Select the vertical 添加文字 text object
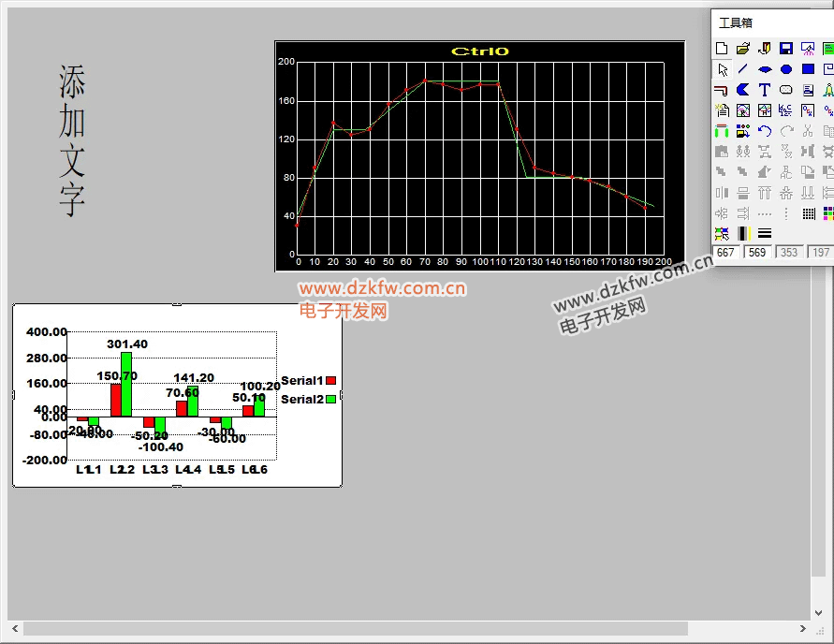Image resolution: width=834 pixels, height=644 pixels. [x=72, y=140]
